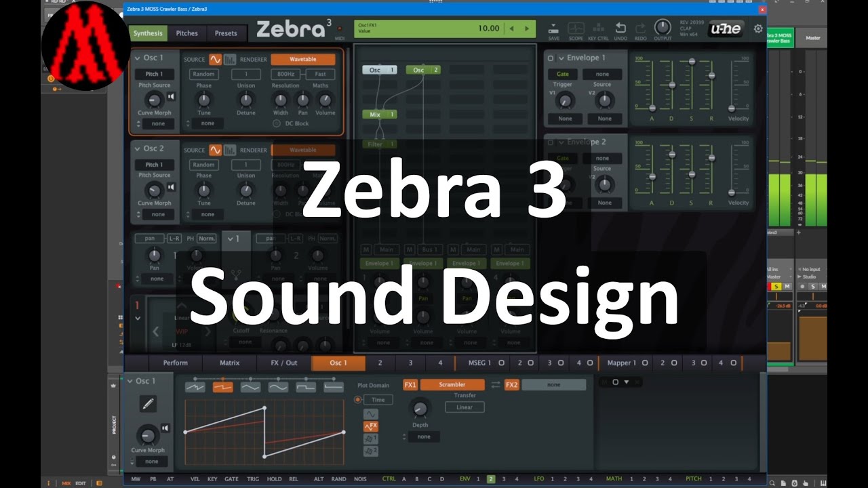Image resolution: width=868 pixels, height=488 pixels.
Task: Open the SCOPE display icon
Action: [576, 28]
